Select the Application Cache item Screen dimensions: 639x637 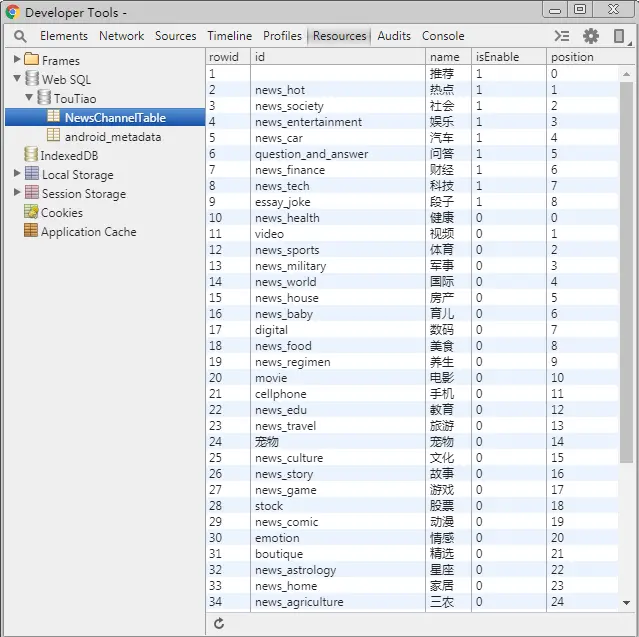click(x=89, y=232)
